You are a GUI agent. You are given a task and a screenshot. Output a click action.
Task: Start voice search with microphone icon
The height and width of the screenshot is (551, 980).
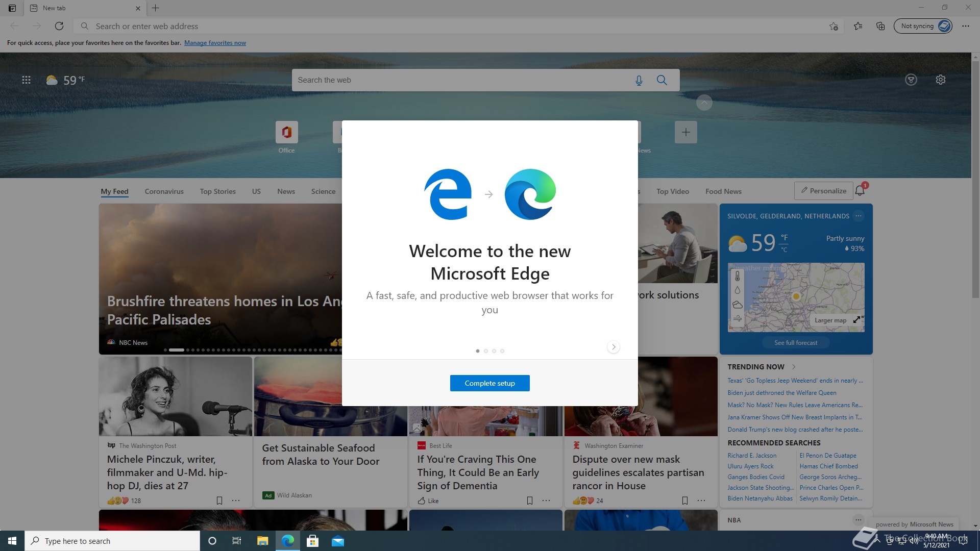pos(639,80)
